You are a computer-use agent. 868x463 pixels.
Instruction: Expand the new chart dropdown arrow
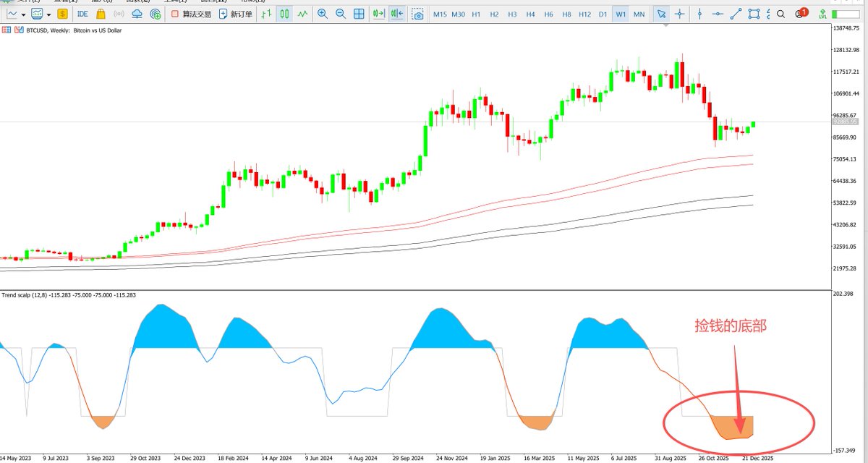pos(24,14)
